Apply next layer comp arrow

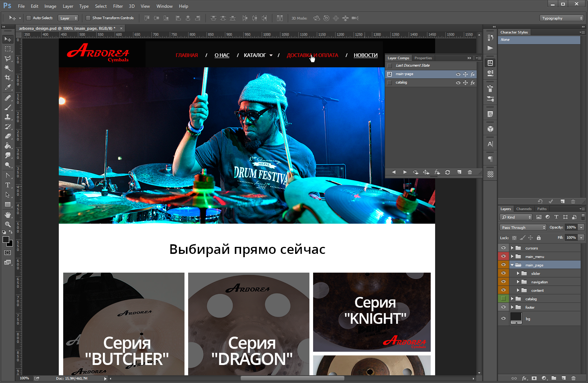[405, 172]
